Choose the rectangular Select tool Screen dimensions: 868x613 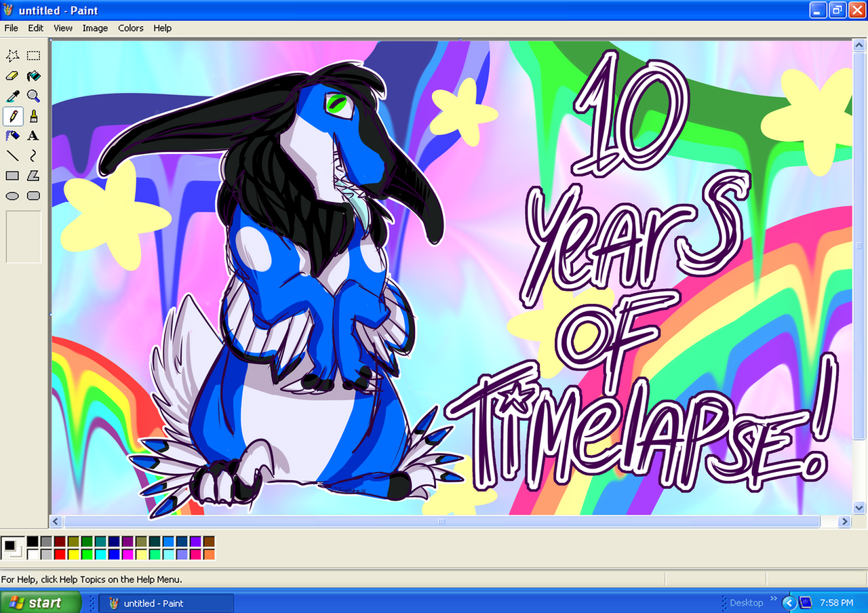pos(33,56)
